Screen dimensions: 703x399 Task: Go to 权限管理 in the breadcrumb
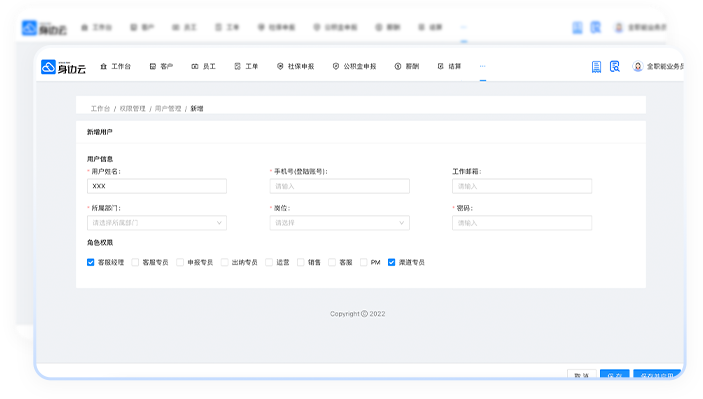coord(132,108)
